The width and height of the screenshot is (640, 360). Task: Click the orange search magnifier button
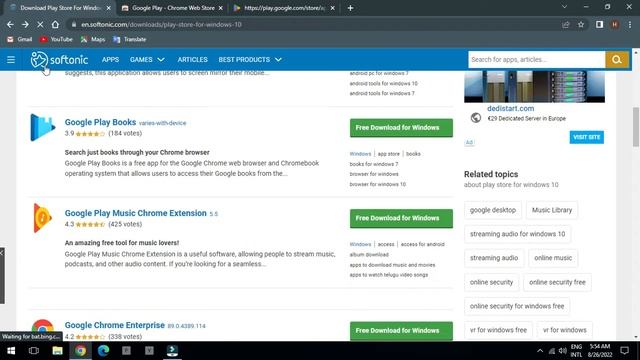[x=617, y=60]
